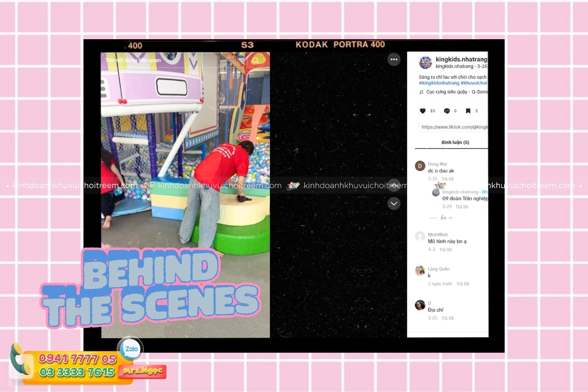Click the #kingkidsnhatrang hashtag

pyautogui.click(x=439, y=83)
